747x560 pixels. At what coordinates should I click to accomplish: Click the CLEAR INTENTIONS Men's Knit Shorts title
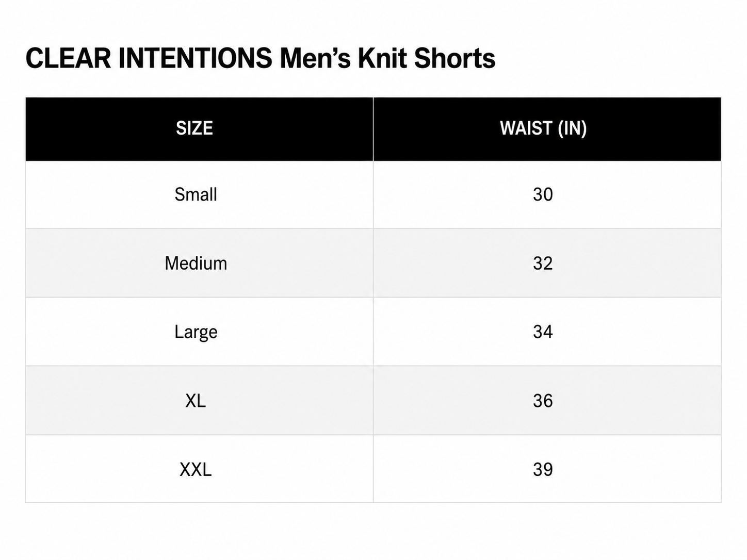pos(261,58)
